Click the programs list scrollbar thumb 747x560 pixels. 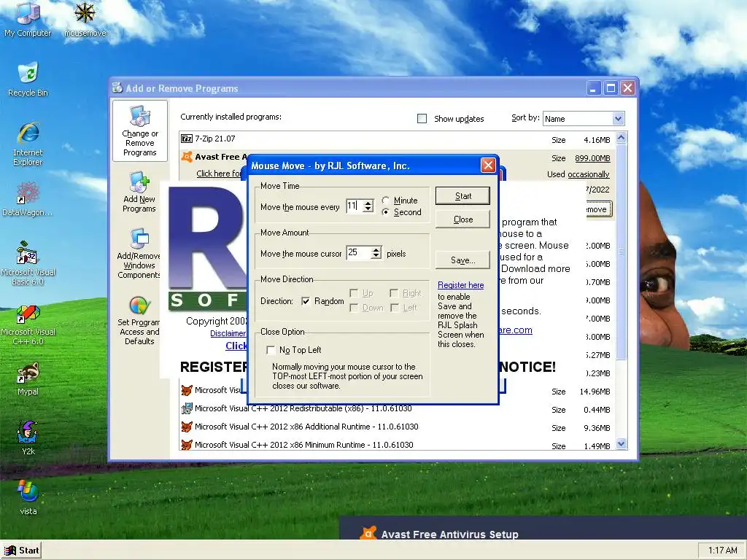(x=622, y=252)
